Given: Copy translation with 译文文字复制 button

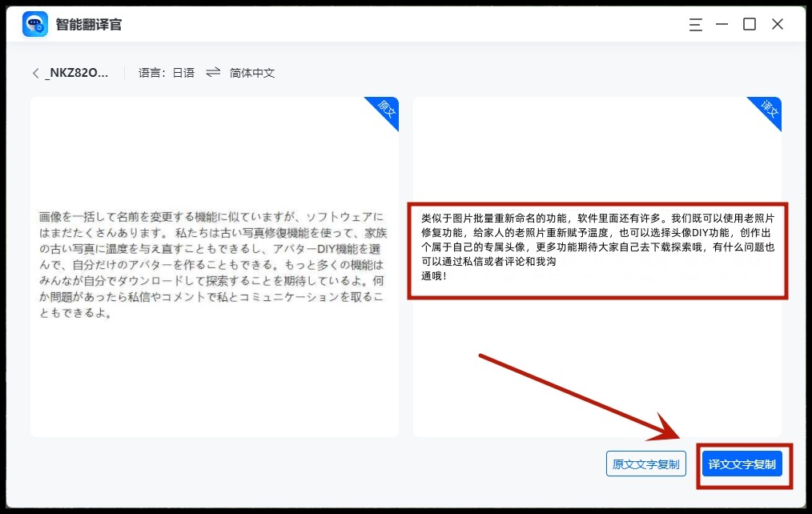Looking at the screenshot, I should pos(742,463).
